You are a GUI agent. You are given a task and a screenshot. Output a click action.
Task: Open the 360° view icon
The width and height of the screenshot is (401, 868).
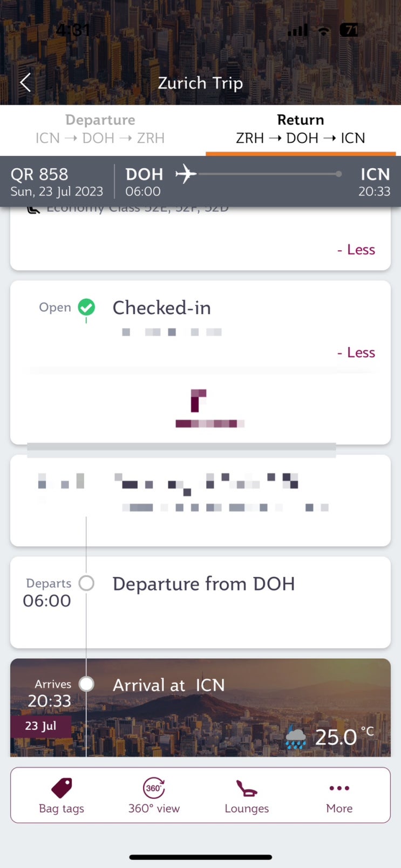(x=154, y=788)
